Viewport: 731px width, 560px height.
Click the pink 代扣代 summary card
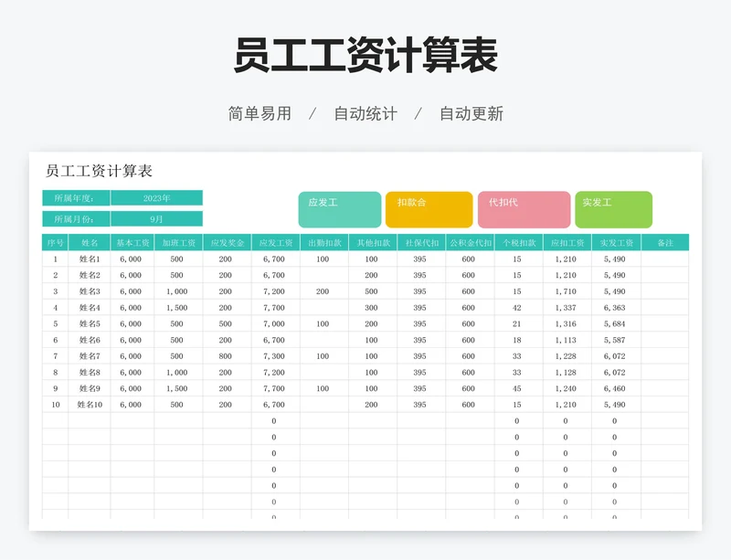(524, 209)
